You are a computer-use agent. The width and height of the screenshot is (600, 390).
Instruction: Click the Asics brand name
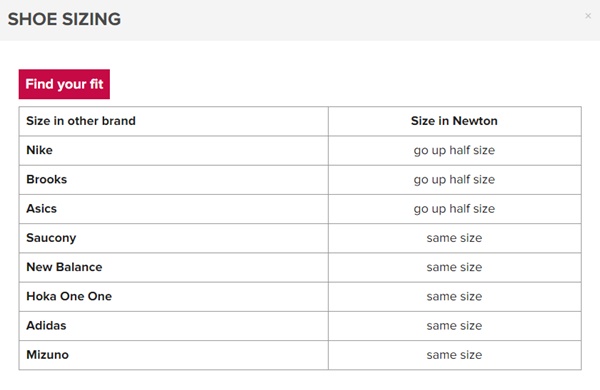[41, 209]
